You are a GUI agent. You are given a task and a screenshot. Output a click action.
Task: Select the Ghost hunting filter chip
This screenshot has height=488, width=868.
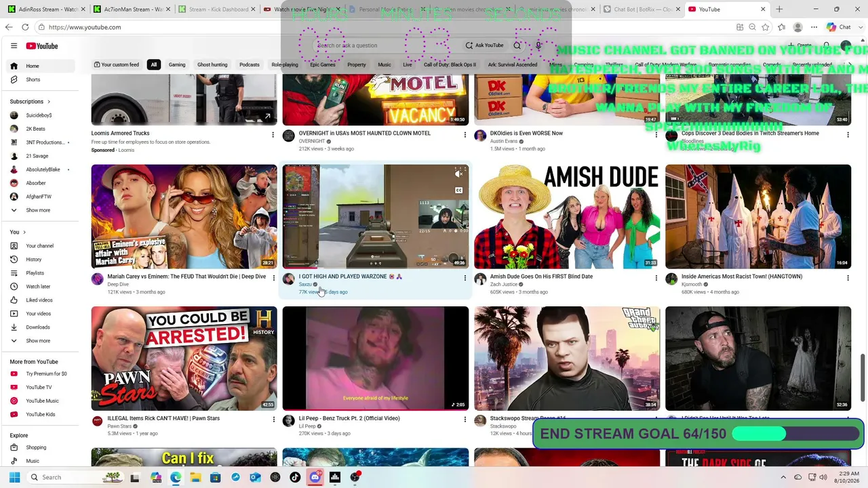212,64
